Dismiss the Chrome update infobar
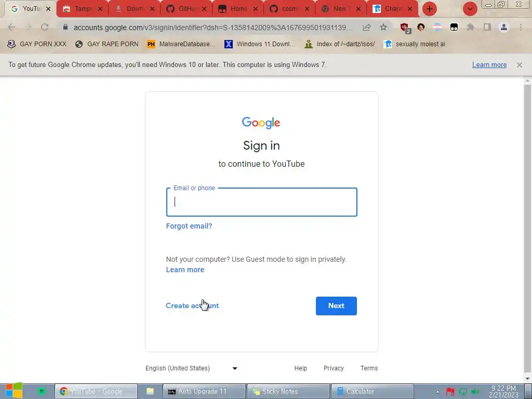 point(520,65)
